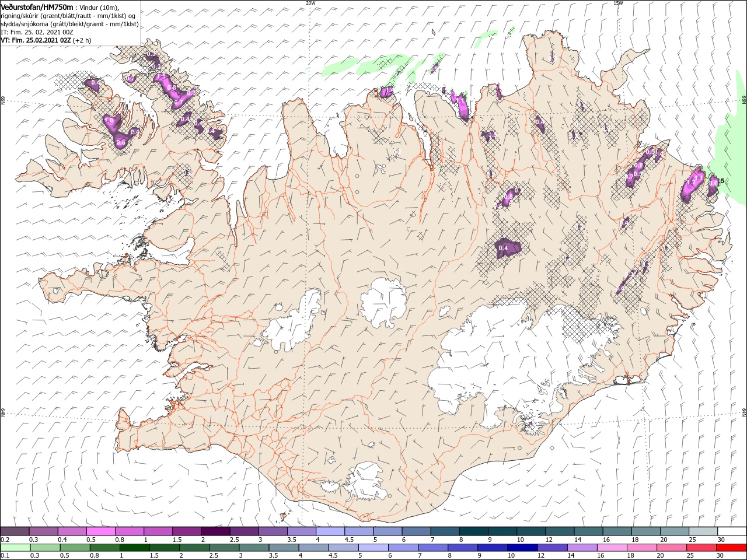Image resolution: width=747 pixels, height=560 pixels.
Task: Click the 0.2 label of the snow scale
Action: (5, 540)
